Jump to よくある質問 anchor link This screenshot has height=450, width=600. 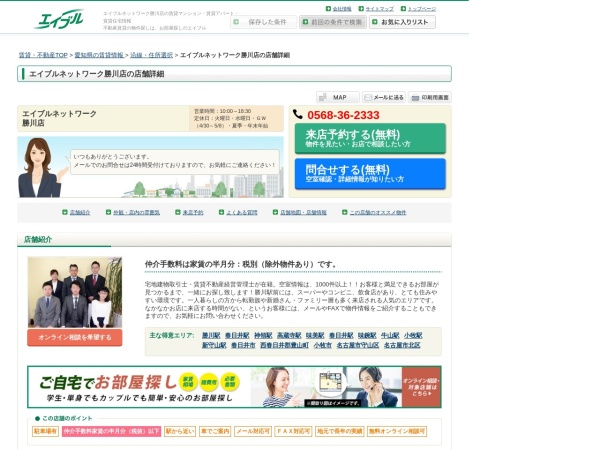point(242,212)
